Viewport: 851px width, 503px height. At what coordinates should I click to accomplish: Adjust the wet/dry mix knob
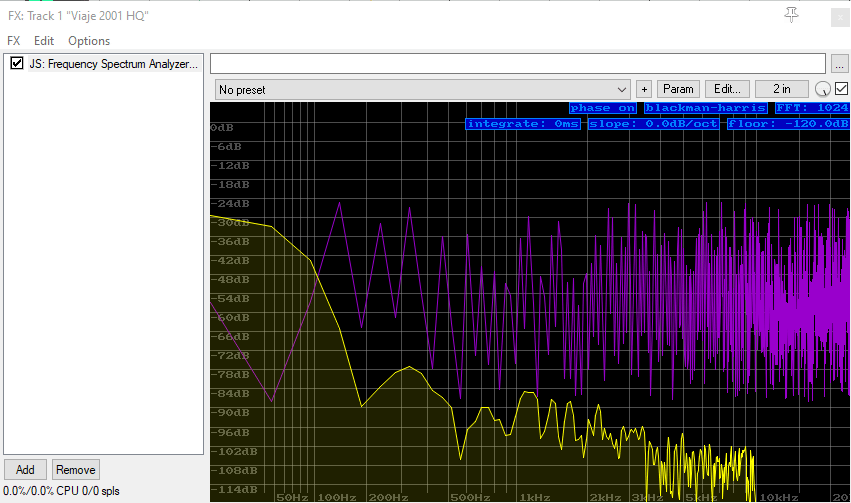822,89
